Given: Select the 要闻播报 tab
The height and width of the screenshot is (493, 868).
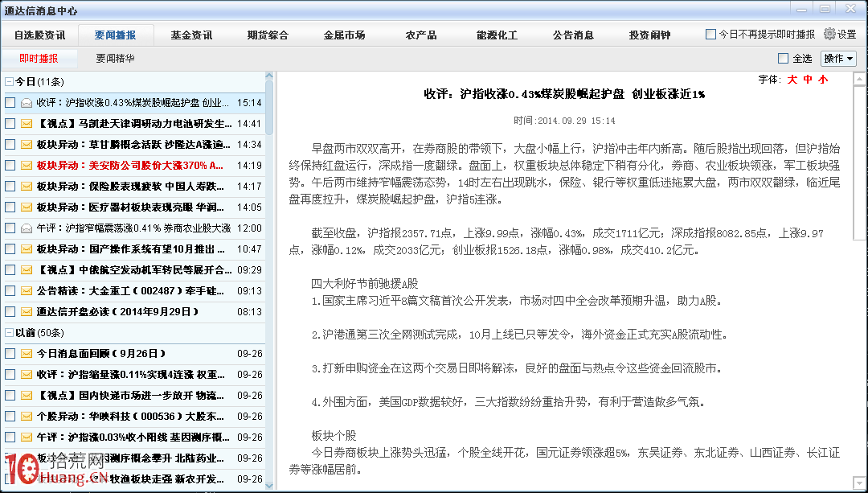Looking at the screenshot, I should coord(115,35).
